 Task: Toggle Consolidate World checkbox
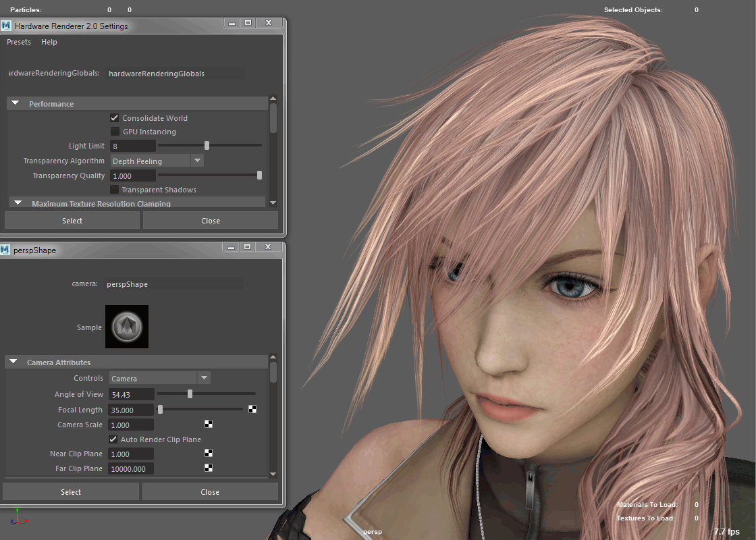(114, 117)
